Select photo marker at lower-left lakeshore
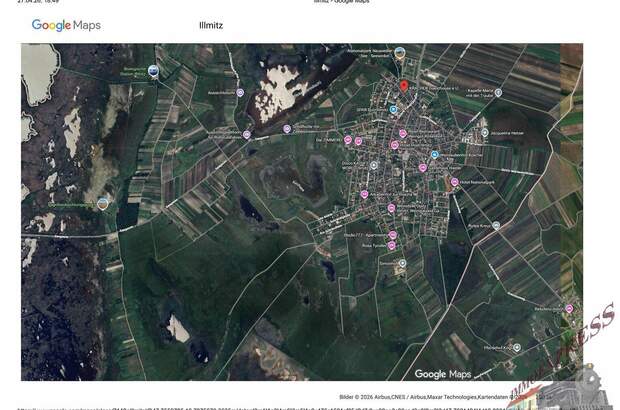The width and height of the screenshot is (620, 410). click(x=102, y=203)
